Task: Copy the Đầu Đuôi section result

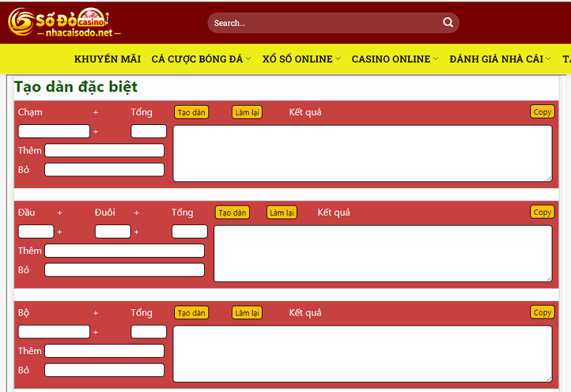Action: point(542,212)
